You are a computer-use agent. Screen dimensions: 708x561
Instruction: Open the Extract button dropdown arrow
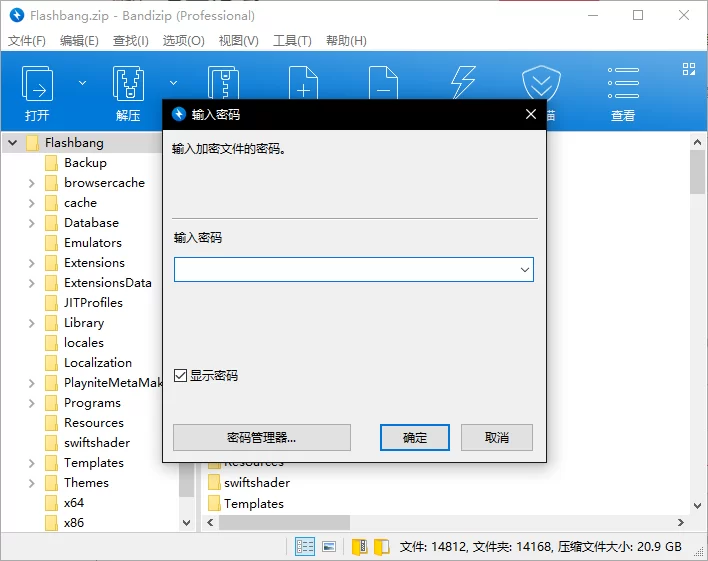point(173,83)
